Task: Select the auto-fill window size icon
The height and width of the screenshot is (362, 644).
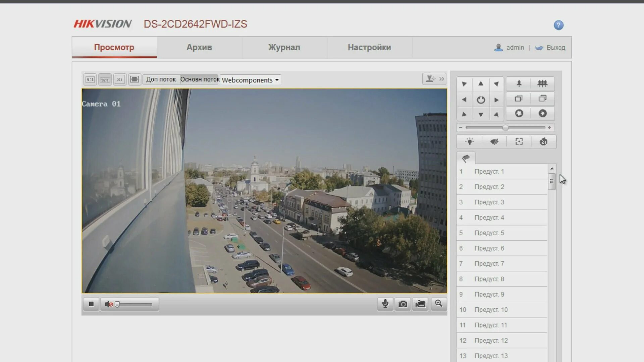Action: point(135,79)
